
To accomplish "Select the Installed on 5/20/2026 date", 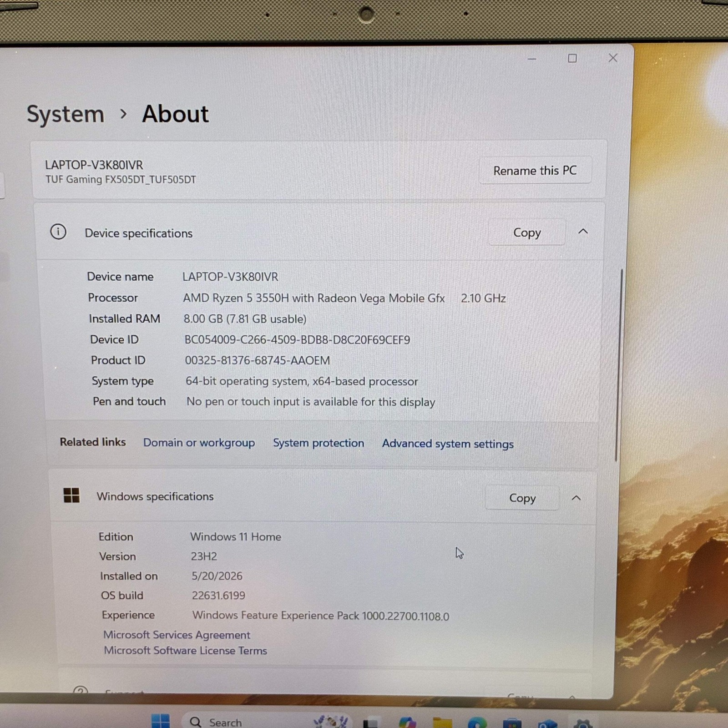I will coord(217,576).
